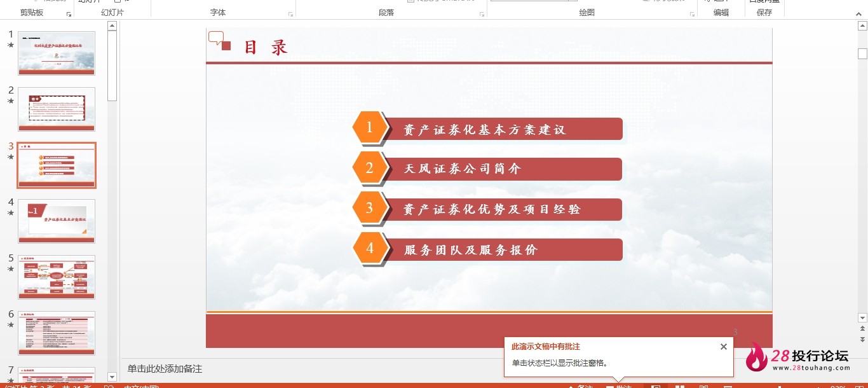Viewport: 868px width, 388px height.
Task: Play animations via star under slide 2
Action: pos(10,101)
